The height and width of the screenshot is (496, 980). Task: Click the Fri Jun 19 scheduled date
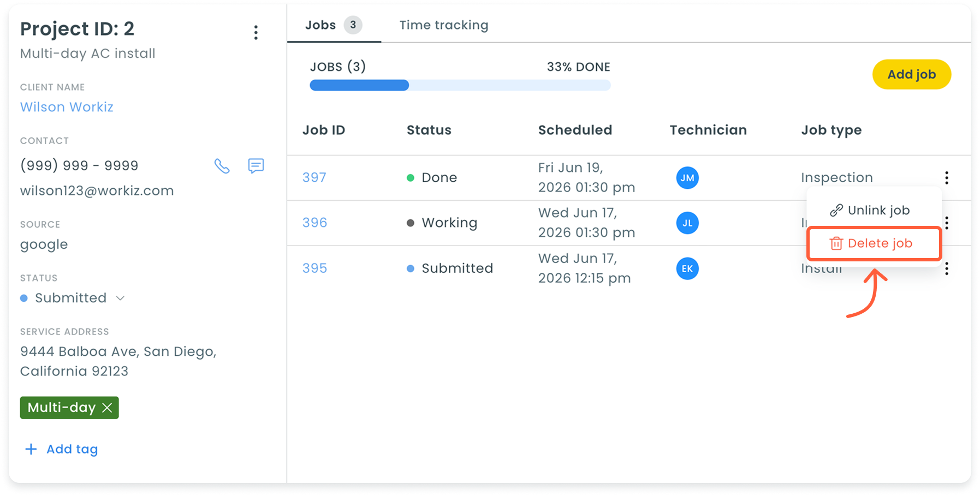tap(571, 168)
